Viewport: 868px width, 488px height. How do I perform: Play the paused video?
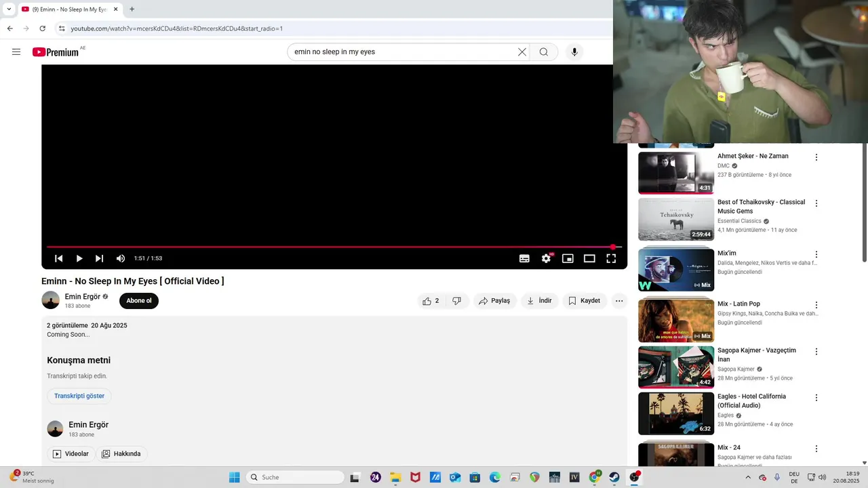click(79, 258)
